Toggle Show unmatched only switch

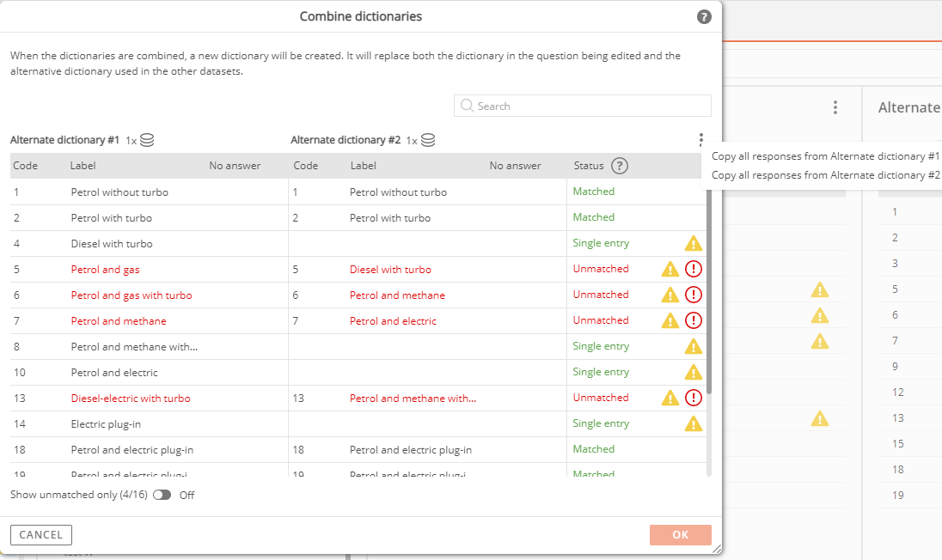162,495
